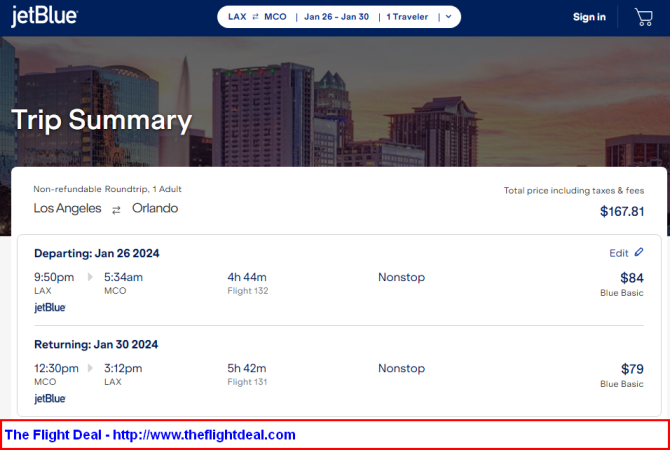Click duration 4h 44m

coord(247,277)
